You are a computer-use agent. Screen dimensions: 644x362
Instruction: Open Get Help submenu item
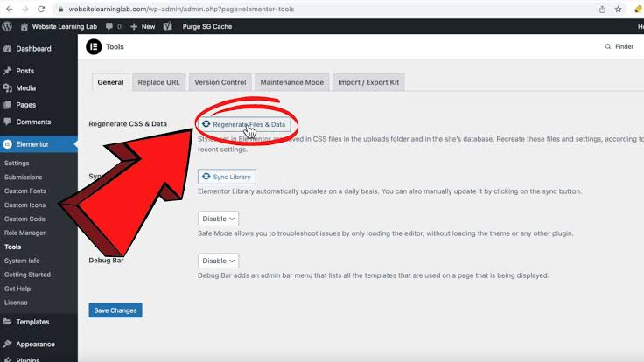click(17, 289)
